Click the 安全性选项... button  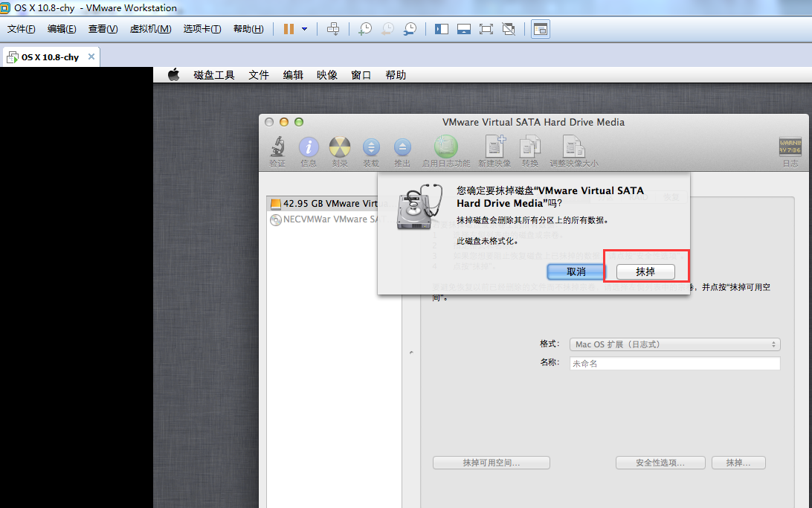coord(660,463)
